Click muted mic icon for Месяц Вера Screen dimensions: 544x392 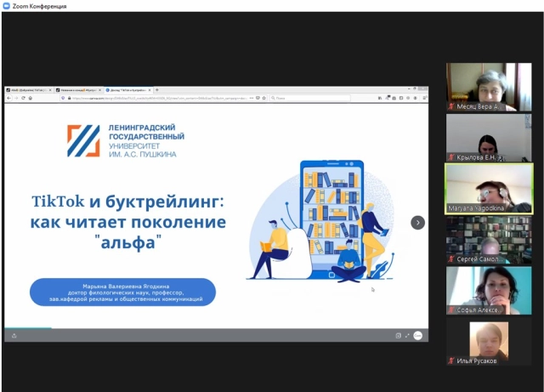(x=451, y=107)
